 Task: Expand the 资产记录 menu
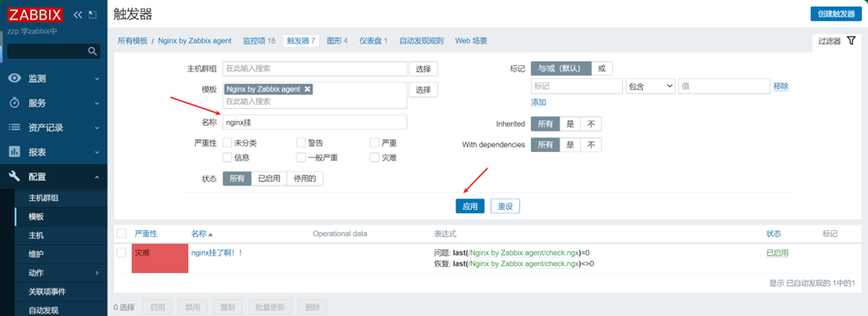point(97,127)
